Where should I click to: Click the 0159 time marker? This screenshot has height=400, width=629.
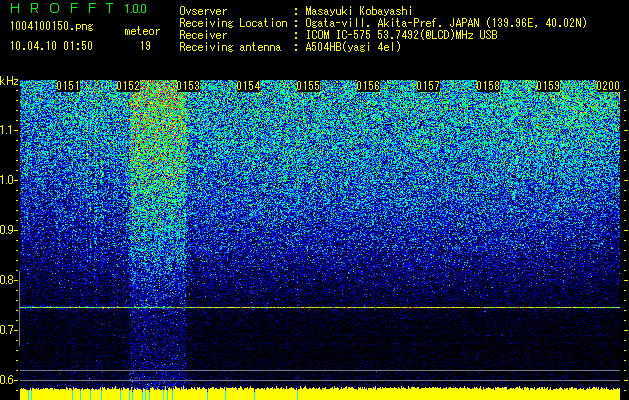tap(548, 86)
